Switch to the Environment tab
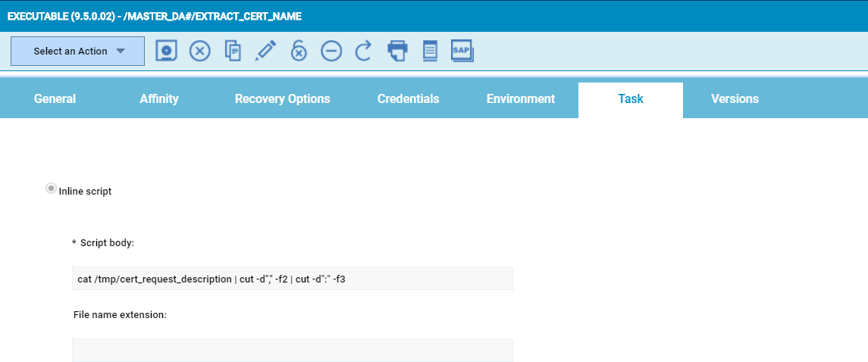 click(521, 99)
